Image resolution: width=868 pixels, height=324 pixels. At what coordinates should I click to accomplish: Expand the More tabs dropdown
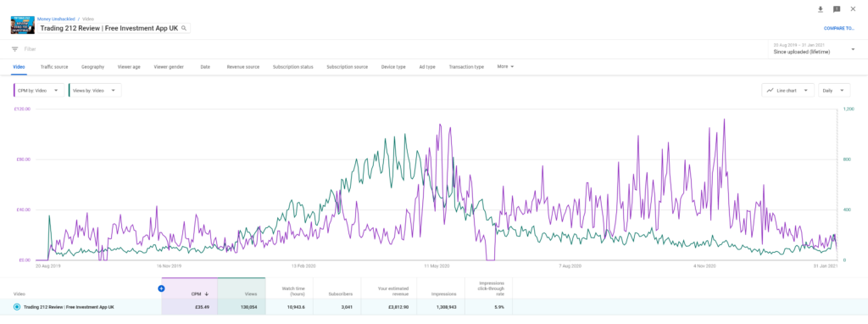coord(505,66)
